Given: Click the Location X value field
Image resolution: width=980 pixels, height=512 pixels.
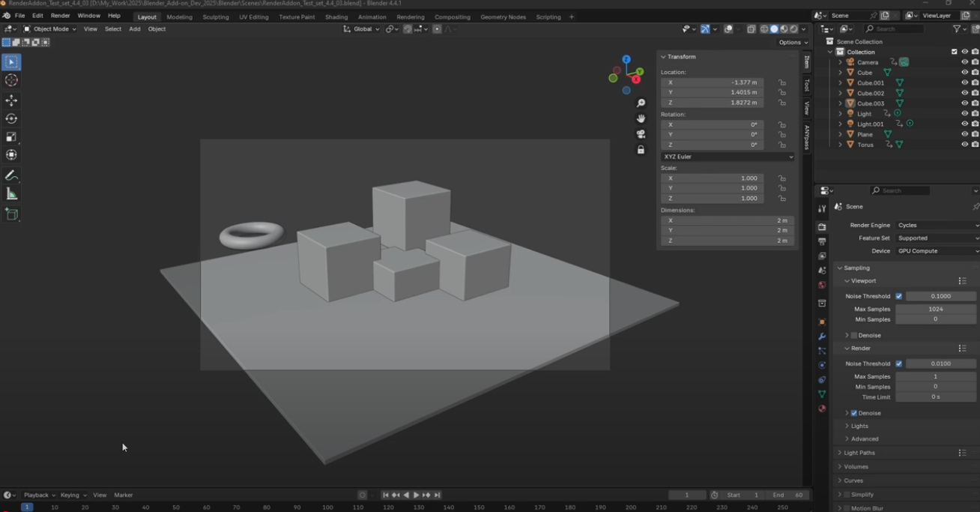Looking at the screenshot, I should pos(712,82).
